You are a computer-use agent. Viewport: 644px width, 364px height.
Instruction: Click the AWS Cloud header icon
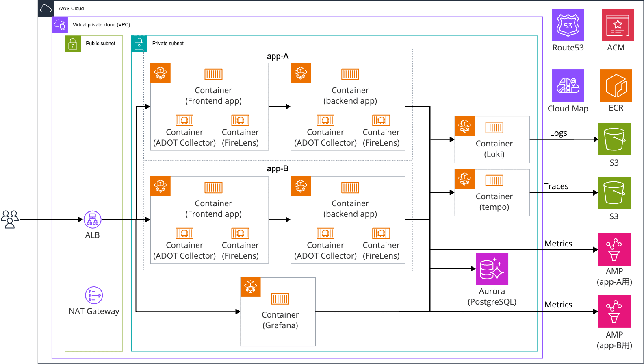[46, 9]
